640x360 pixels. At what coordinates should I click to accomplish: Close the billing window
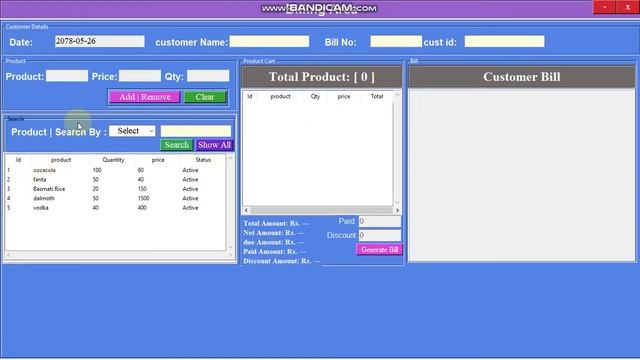[628, 7]
